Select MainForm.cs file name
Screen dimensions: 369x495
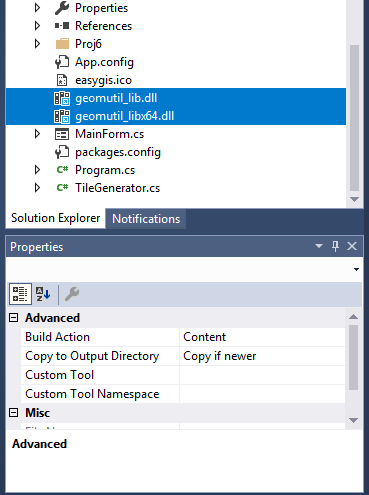click(109, 134)
